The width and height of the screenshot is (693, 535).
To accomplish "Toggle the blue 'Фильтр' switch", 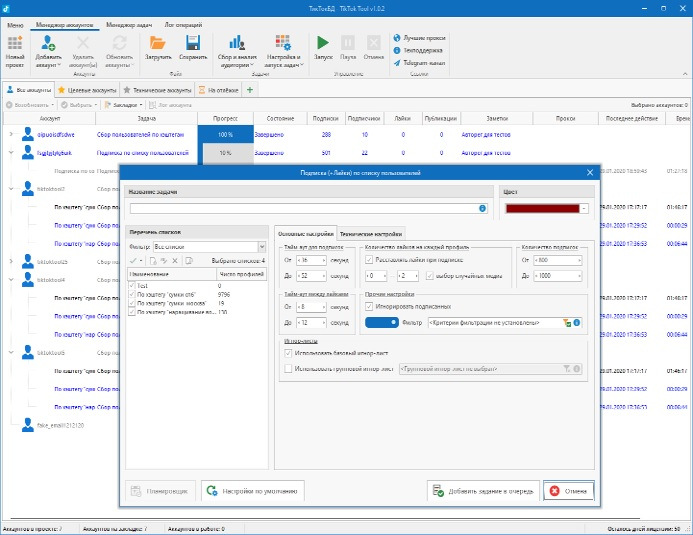I will click(x=381, y=323).
